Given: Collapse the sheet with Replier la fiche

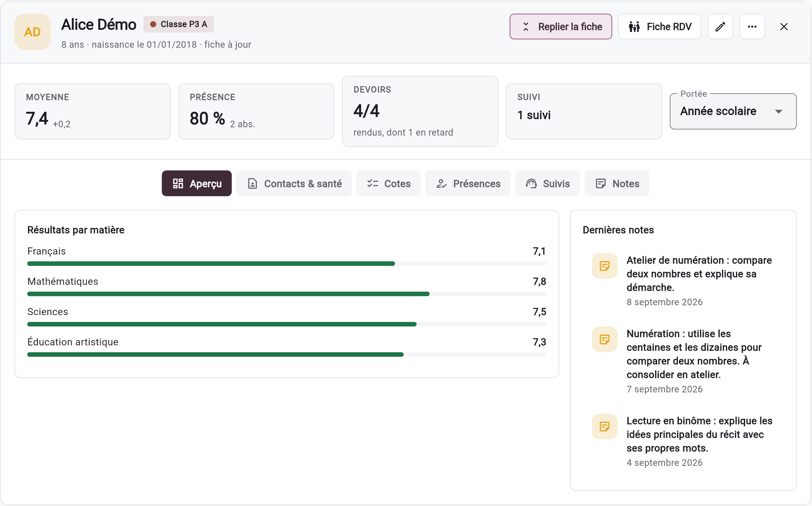Looking at the screenshot, I should 561,27.
